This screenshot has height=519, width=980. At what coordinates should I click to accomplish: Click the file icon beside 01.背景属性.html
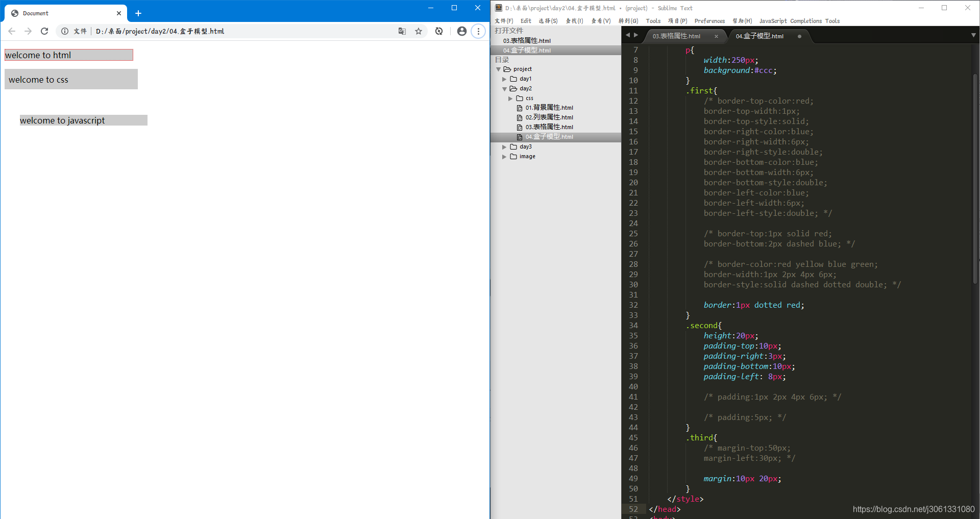point(520,108)
